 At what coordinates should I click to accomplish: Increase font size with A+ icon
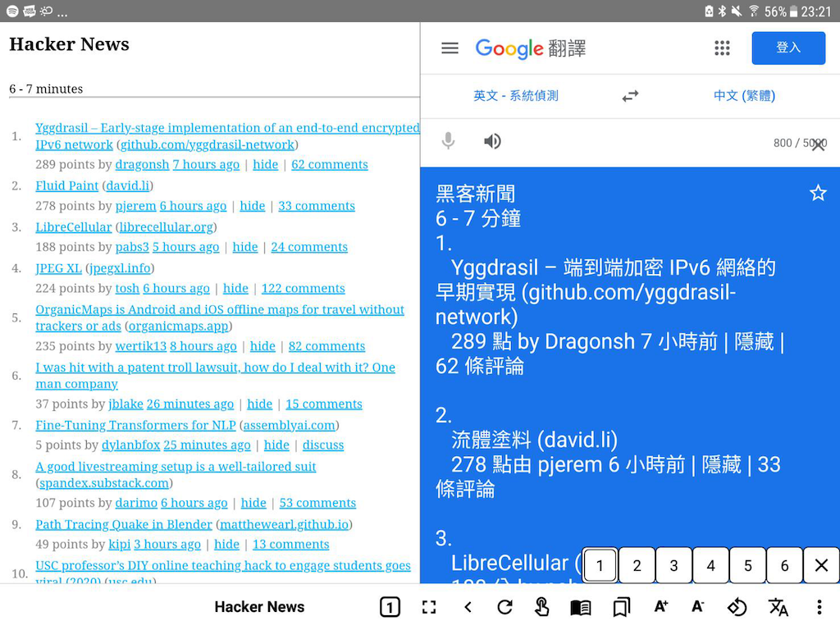(661, 606)
